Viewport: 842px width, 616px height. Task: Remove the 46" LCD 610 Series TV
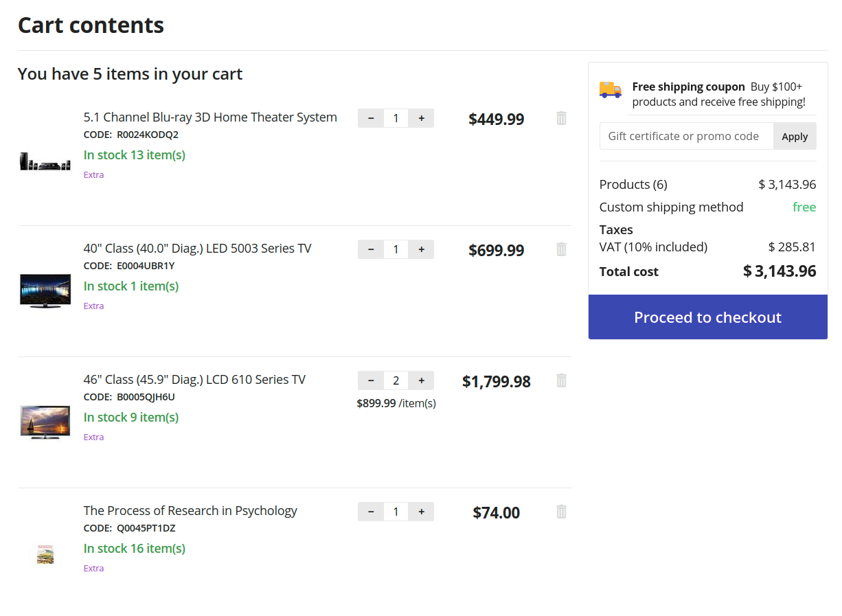click(x=561, y=380)
